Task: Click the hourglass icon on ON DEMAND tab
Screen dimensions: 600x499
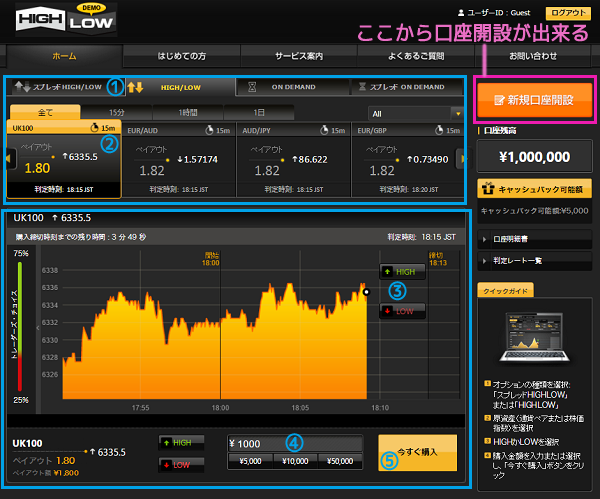Action: pyautogui.click(x=252, y=87)
